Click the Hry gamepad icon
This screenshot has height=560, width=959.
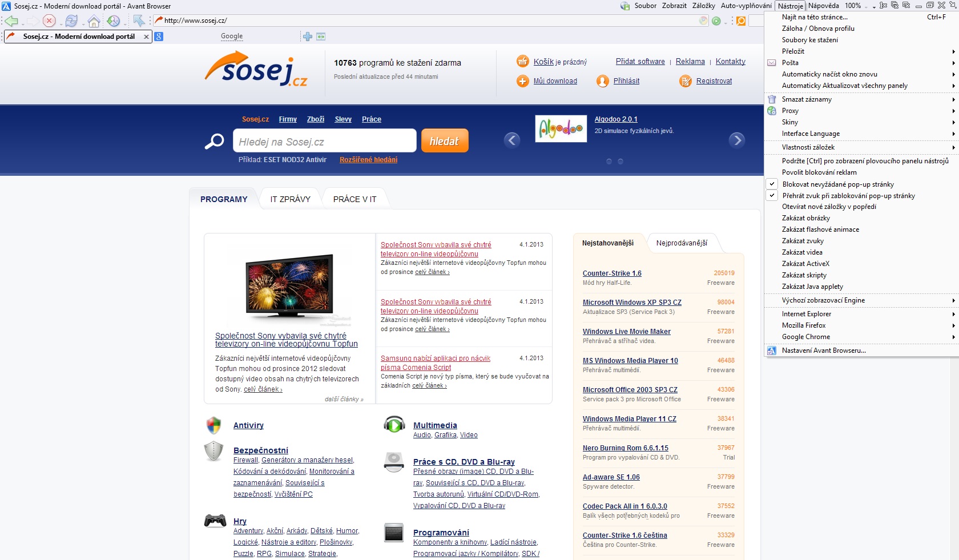pyautogui.click(x=215, y=521)
